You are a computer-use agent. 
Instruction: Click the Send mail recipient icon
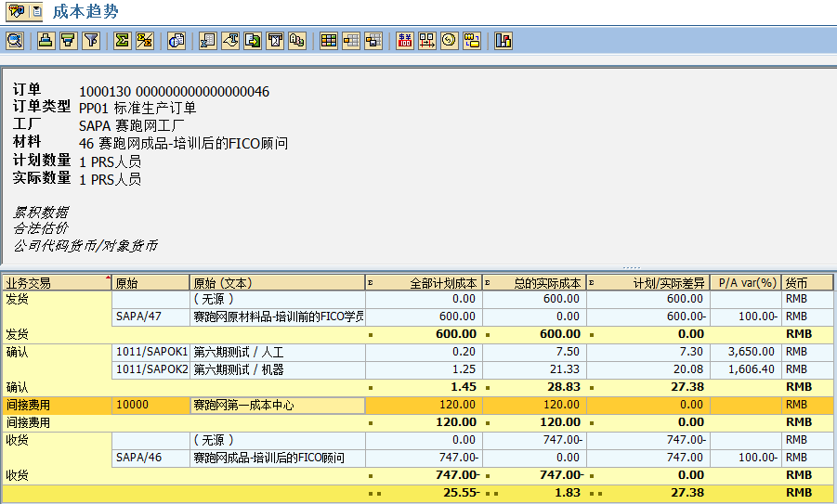276,41
